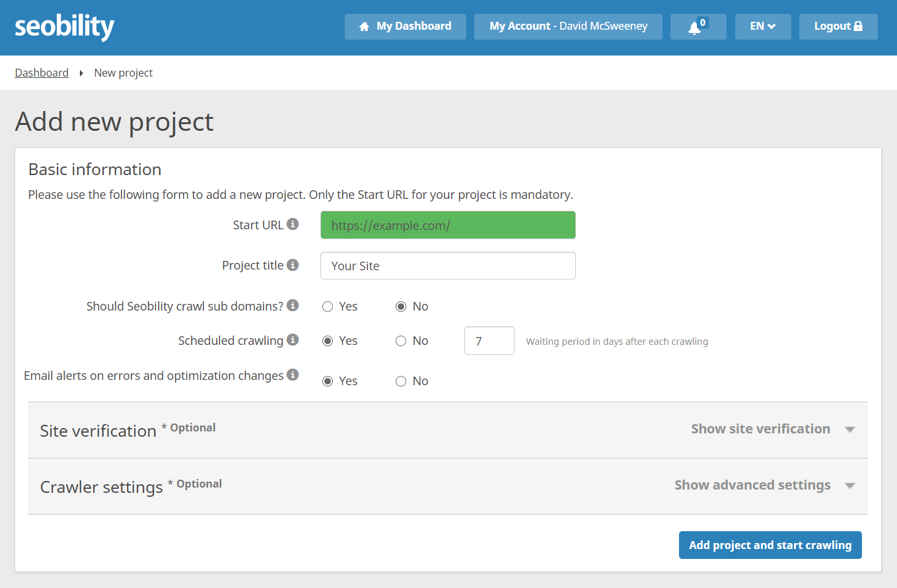Select No for Scheduled crawling
This screenshot has height=588, width=897.
(x=401, y=341)
